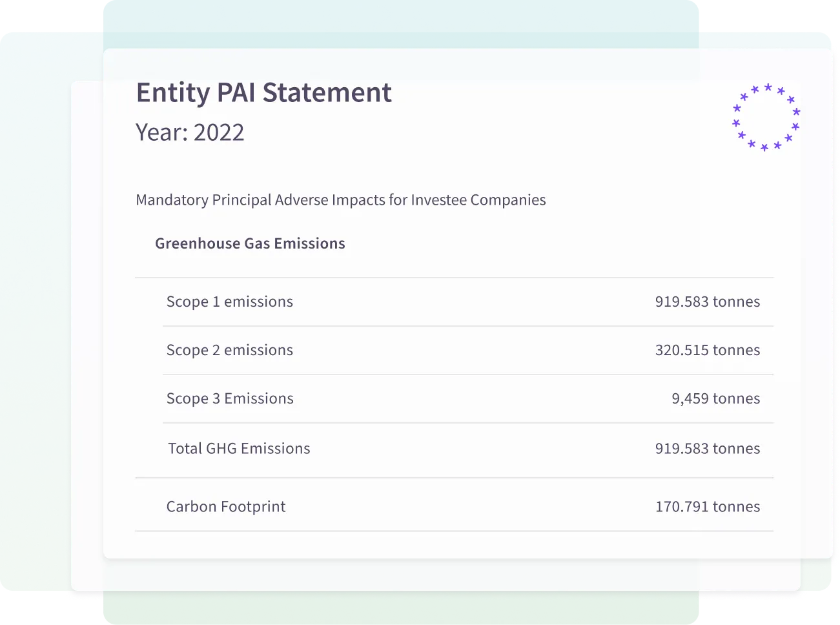Select the Scope 1 emissions row label
The height and width of the screenshot is (625, 840).
tap(229, 302)
